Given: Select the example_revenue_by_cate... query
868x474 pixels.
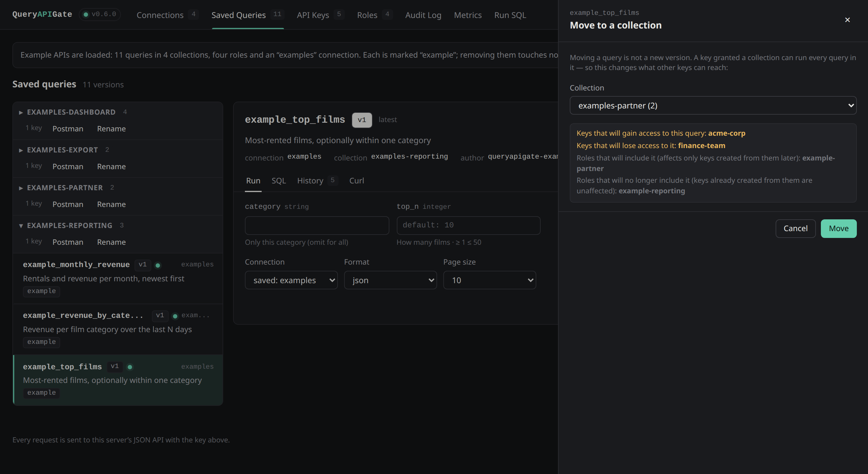Looking at the screenshot, I should 118,329.
